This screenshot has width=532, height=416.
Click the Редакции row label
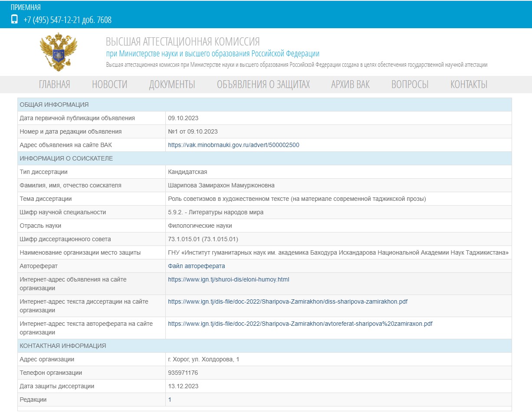[33, 400]
